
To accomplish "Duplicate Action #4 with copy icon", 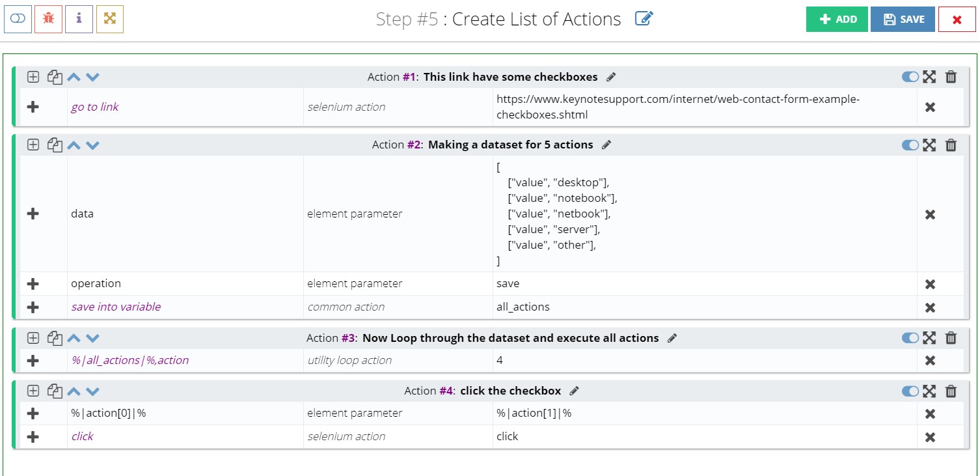I will [55, 391].
